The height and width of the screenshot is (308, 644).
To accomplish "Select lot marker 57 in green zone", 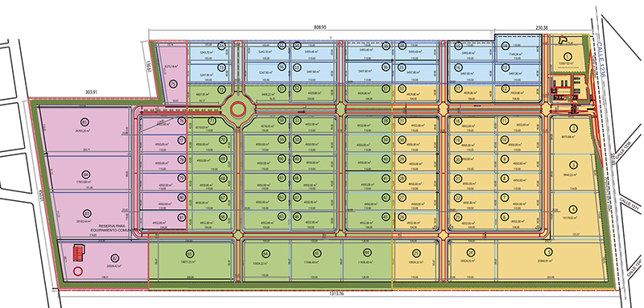I will [282, 88].
